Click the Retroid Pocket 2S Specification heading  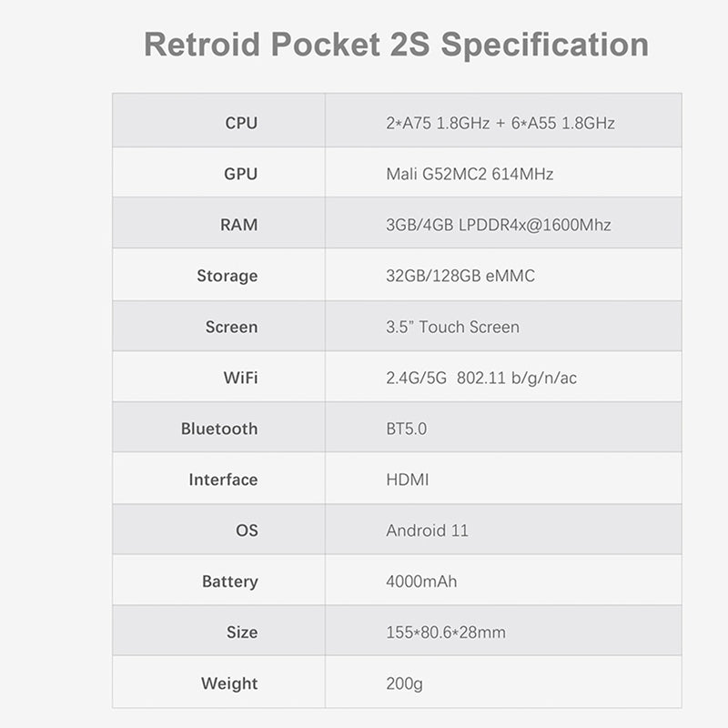(396, 45)
